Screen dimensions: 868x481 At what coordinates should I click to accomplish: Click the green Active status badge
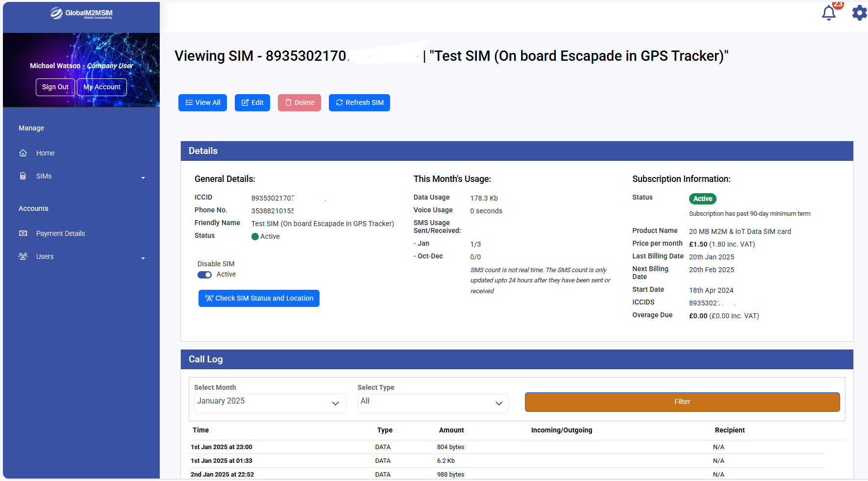click(702, 199)
